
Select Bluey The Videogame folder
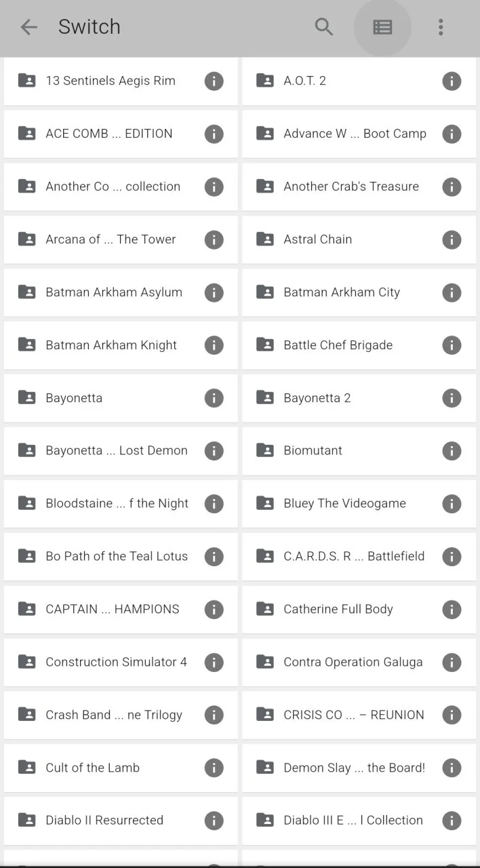(x=359, y=504)
